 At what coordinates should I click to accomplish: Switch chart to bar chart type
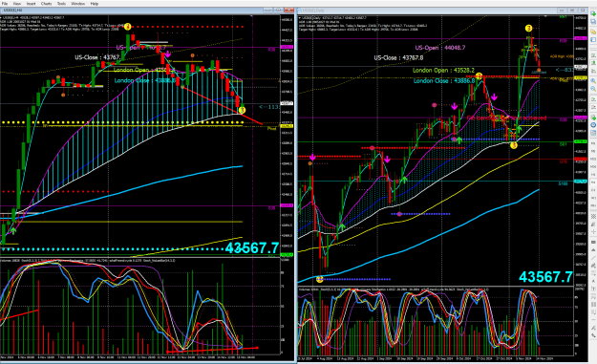(593, 55)
